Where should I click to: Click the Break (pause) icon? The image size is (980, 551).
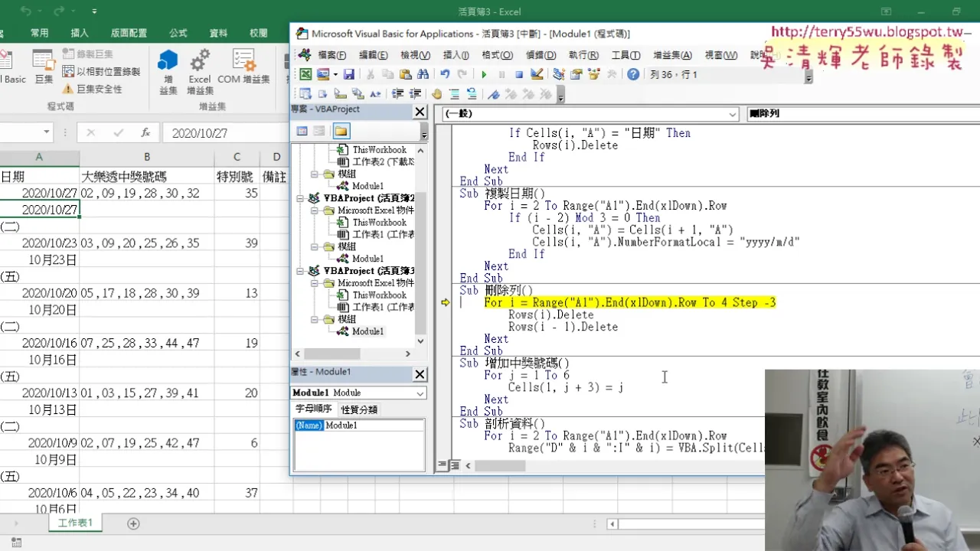tap(501, 74)
